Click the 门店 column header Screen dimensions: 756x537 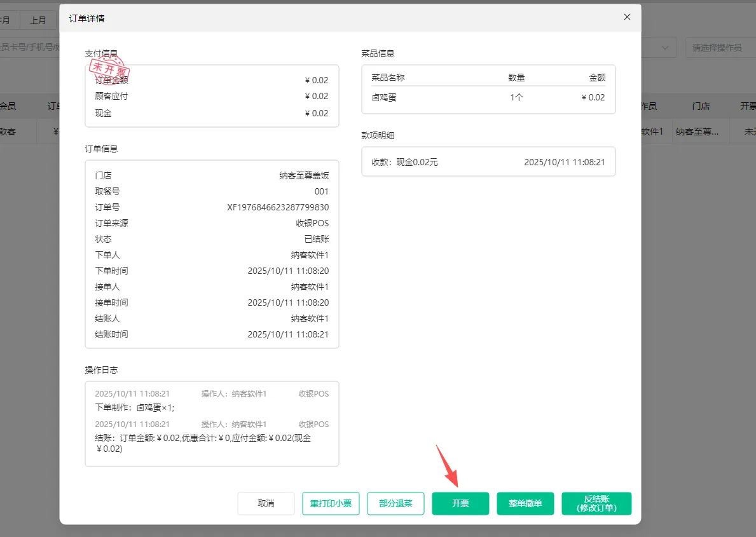701,106
